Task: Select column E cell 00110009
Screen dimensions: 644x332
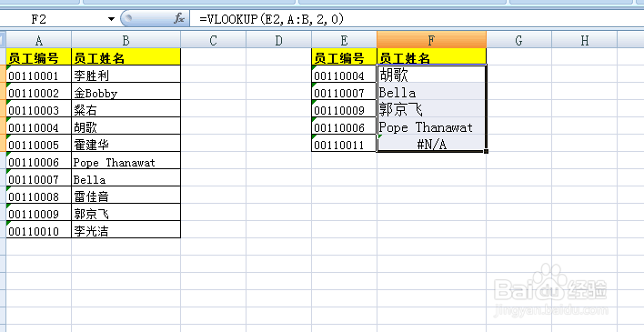Action: click(x=344, y=108)
